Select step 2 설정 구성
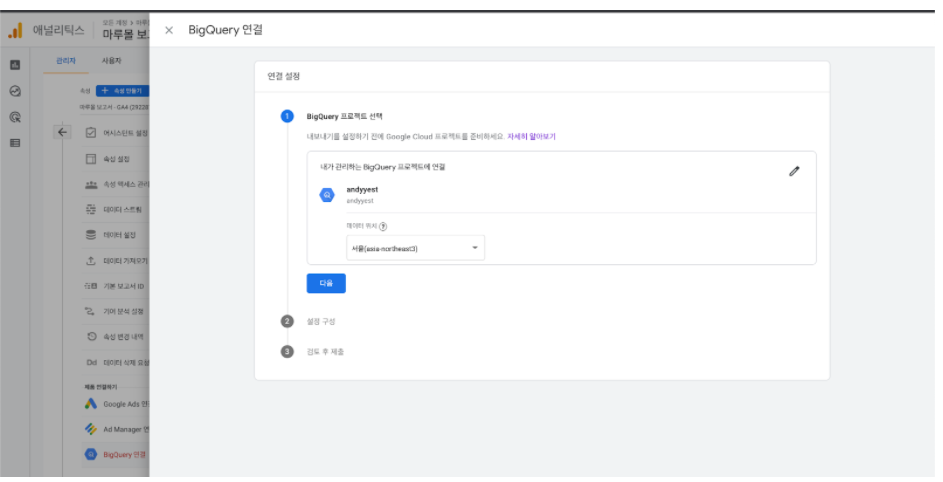The height and width of the screenshot is (482, 943). (x=321, y=321)
